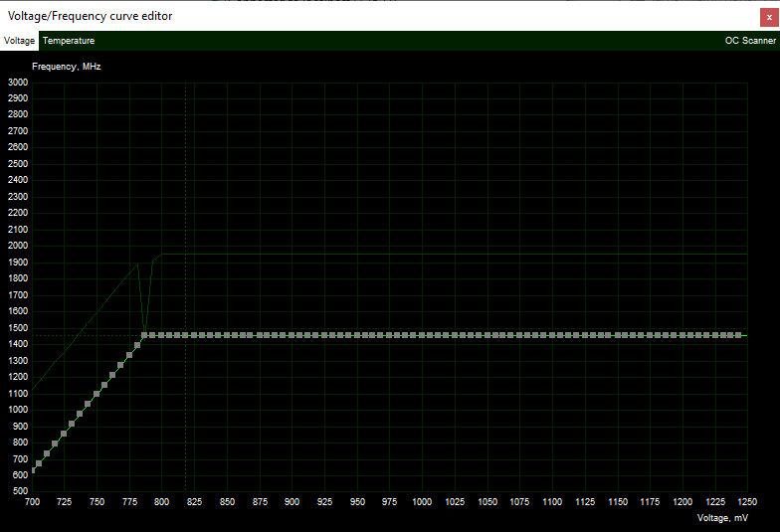This screenshot has height=532, width=780.
Task: Click the window title bar text
Action: 90,16
